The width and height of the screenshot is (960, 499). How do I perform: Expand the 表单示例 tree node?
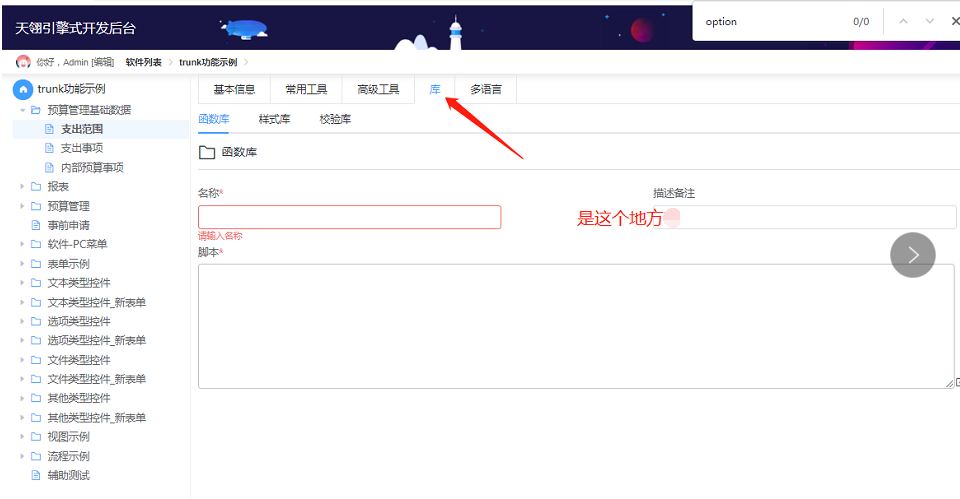(x=23, y=264)
